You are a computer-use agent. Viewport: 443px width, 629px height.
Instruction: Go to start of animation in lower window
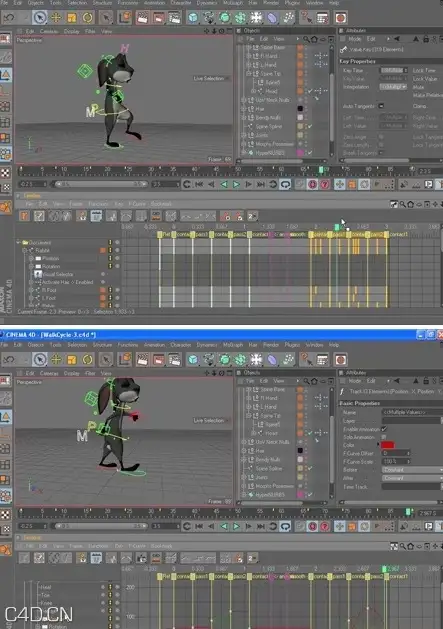[x=199, y=526]
